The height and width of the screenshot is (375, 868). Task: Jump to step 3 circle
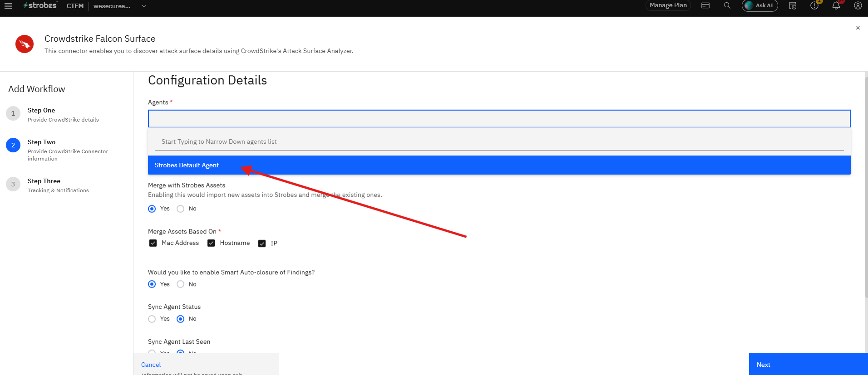click(13, 184)
